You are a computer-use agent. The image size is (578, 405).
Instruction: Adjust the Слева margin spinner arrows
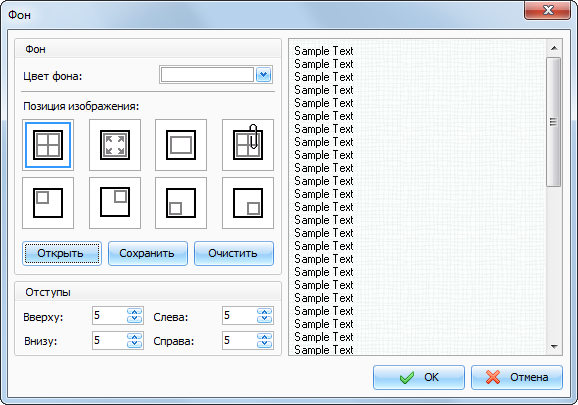[x=264, y=316]
